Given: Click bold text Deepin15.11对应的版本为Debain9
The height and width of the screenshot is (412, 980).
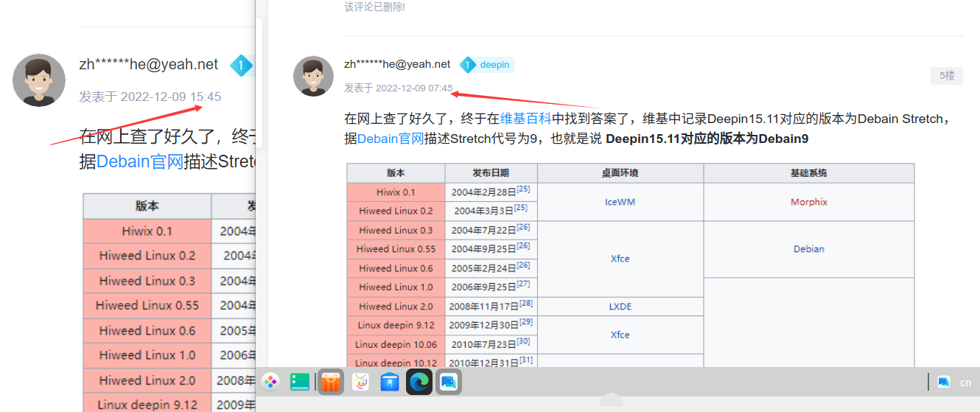Looking at the screenshot, I should point(707,138).
